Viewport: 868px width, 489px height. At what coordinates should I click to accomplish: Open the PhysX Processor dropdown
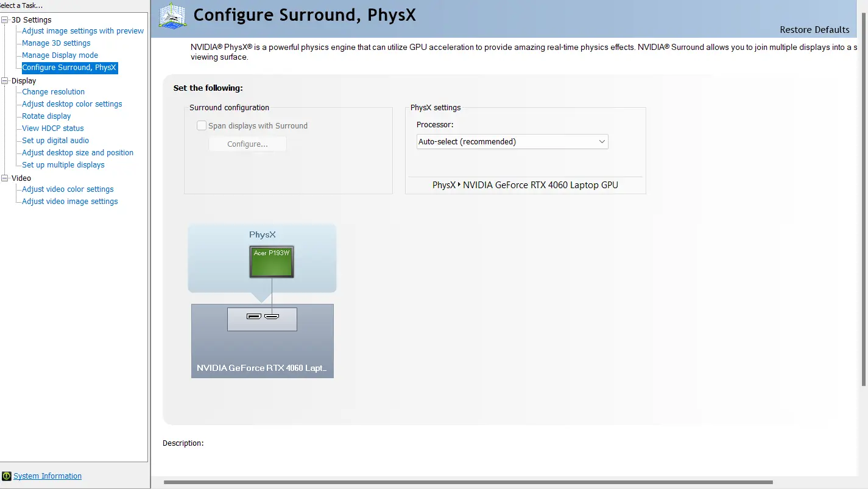pos(512,141)
